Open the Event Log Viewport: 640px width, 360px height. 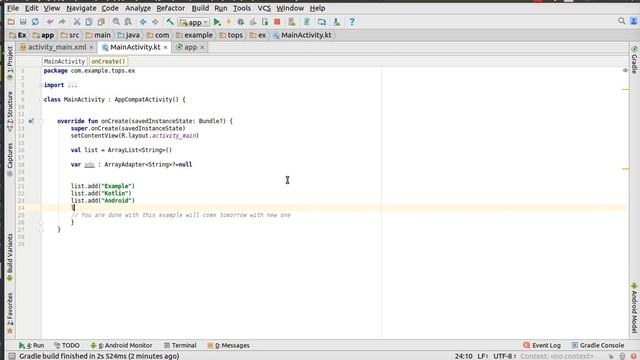click(x=542, y=345)
